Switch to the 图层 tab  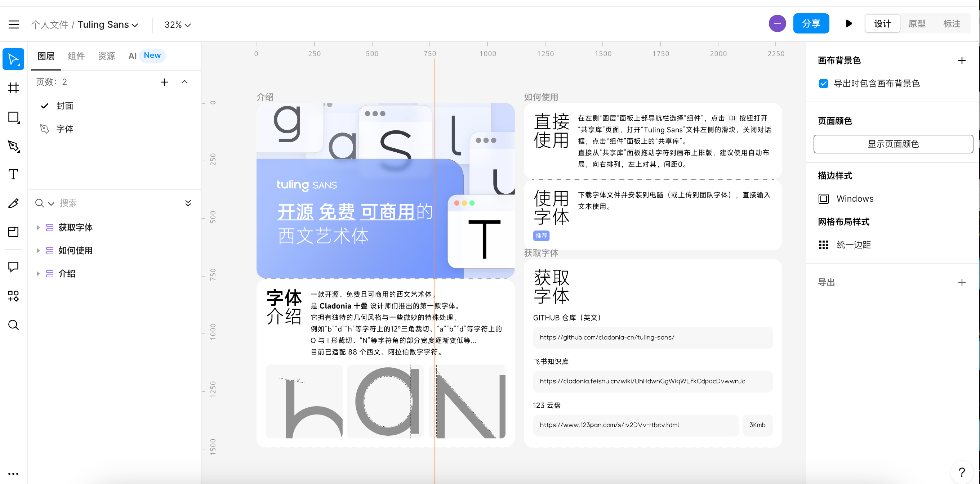(46, 56)
